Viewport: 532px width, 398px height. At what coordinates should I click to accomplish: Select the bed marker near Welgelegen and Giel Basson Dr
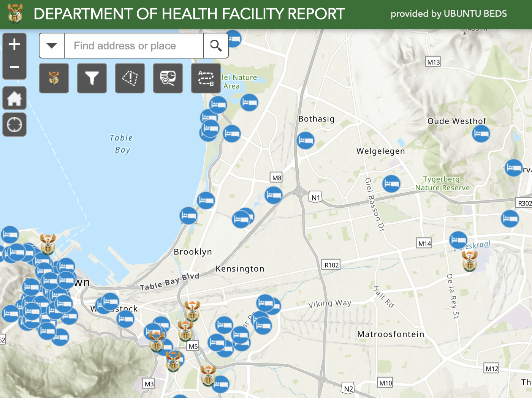click(391, 184)
